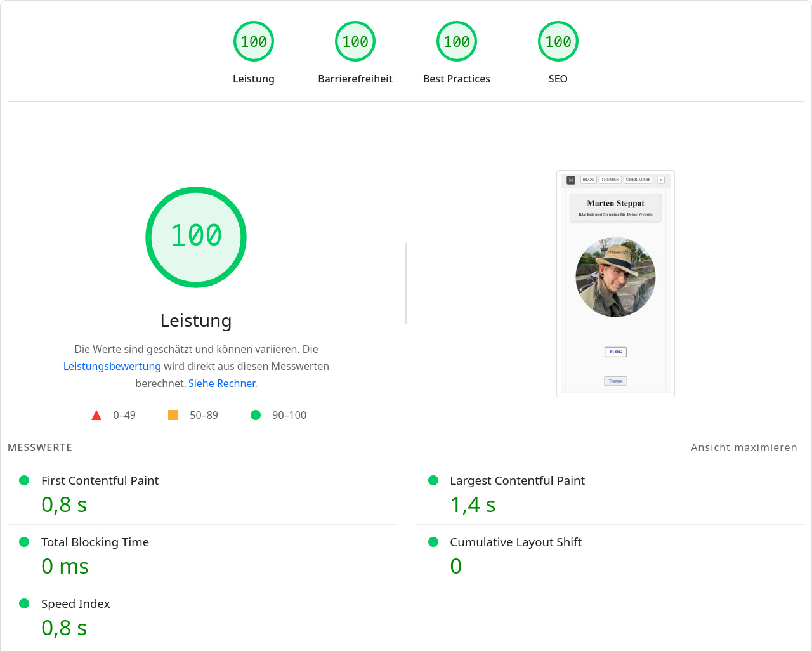Click the Barrierefreiheit score gauge

tap(355, 41)
